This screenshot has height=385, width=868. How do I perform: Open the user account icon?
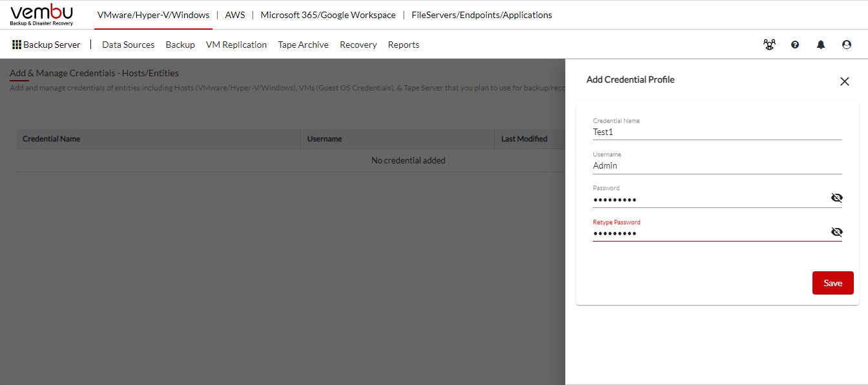click(847, 45)
